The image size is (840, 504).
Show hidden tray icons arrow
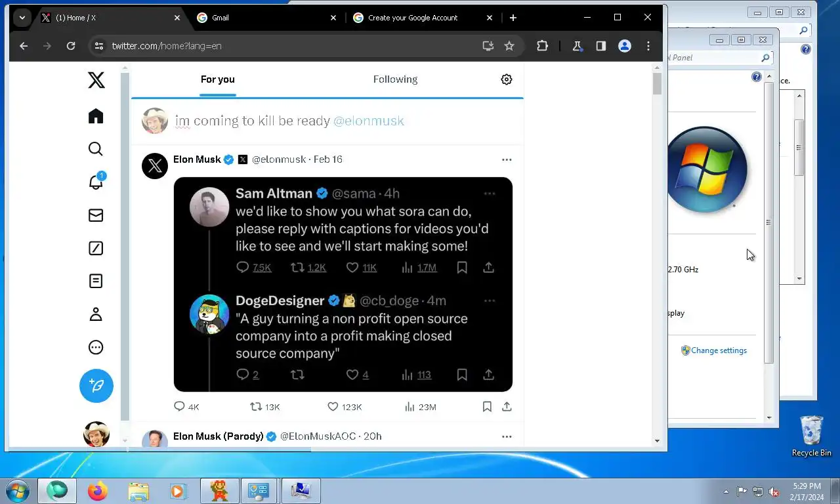point(726,492)
